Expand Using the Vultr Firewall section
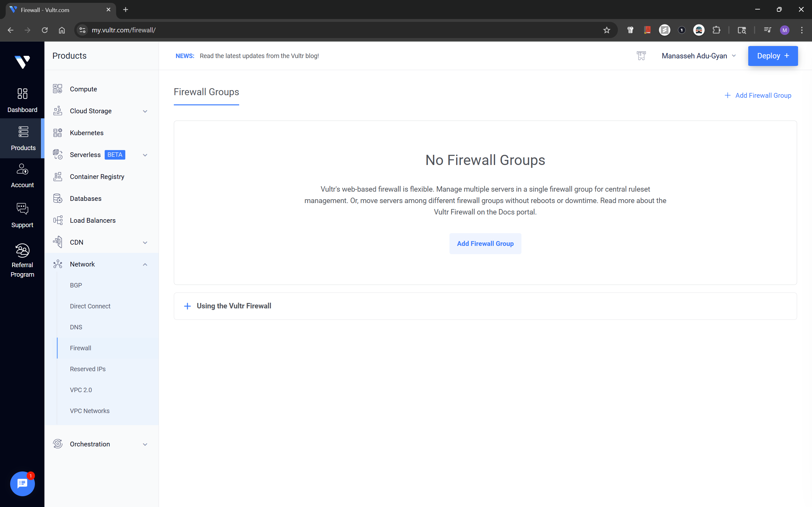The image size is (812, 507). tap(485, 306)
